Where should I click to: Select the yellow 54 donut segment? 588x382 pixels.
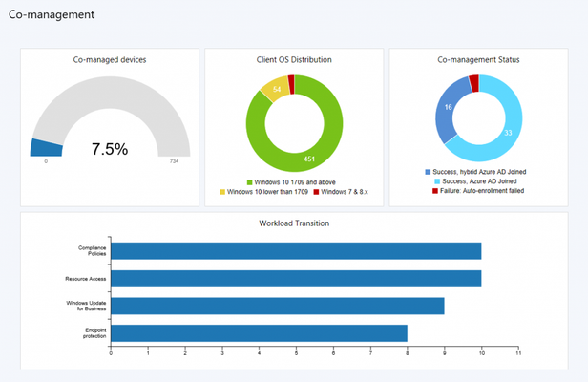pos(276,89)
